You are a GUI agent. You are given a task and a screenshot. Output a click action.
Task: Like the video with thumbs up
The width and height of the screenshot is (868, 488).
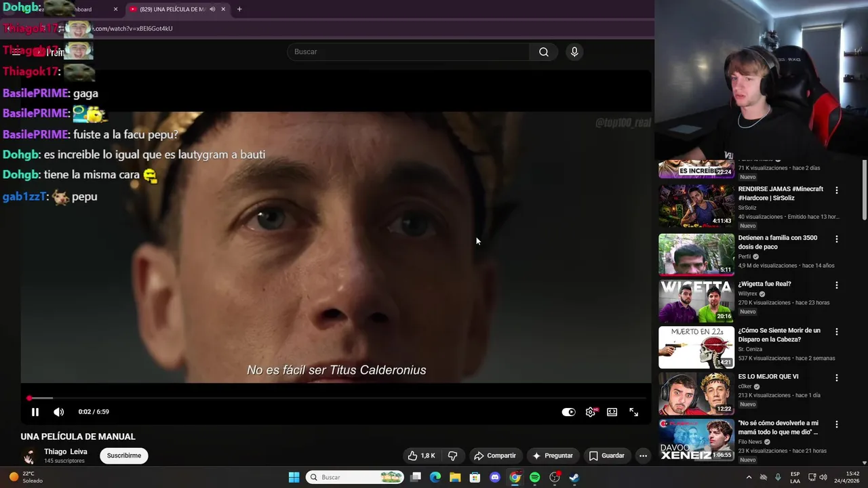420,455
